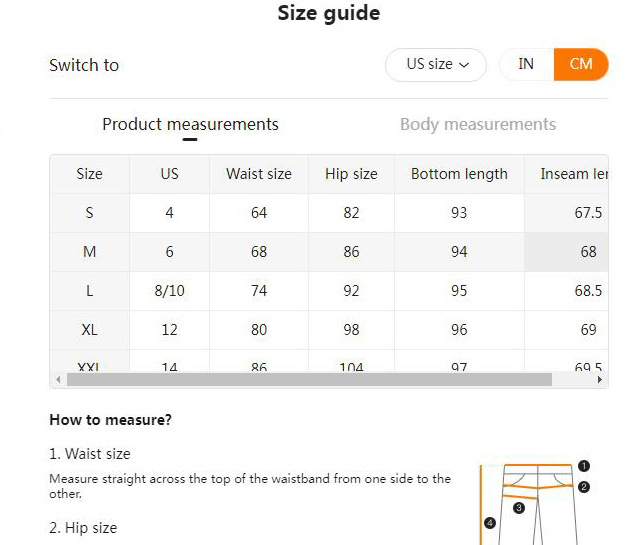This screenshot has width=638, height=545.
Task: Click marker 1 on the pants diagram
Action: point(584,466)
